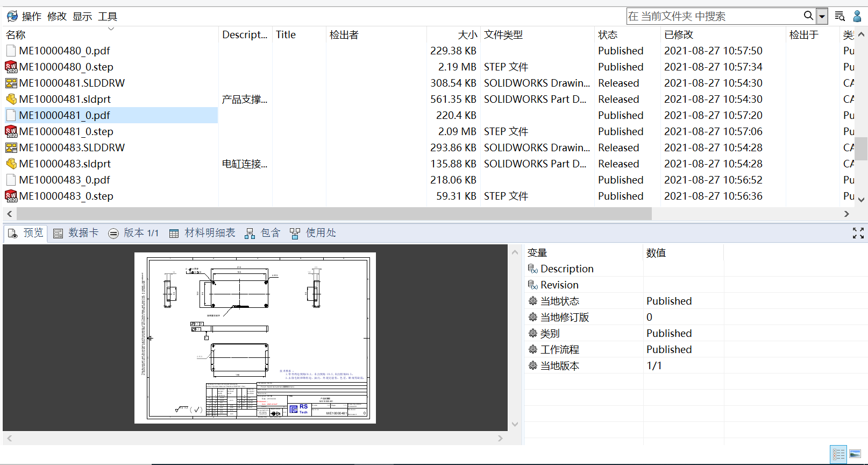Click preview pane scroll up arrow

click(515, 252)
